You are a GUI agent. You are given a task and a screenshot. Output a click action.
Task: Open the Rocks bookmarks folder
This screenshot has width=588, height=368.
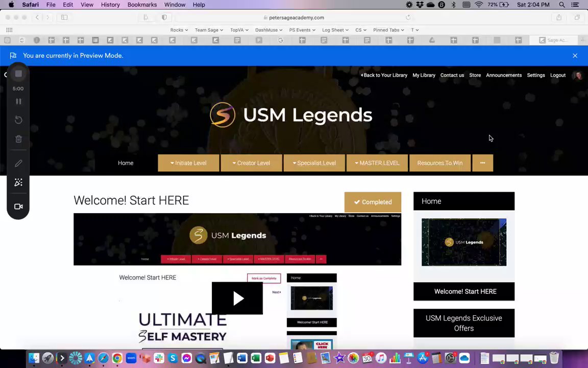click(179, 30)
